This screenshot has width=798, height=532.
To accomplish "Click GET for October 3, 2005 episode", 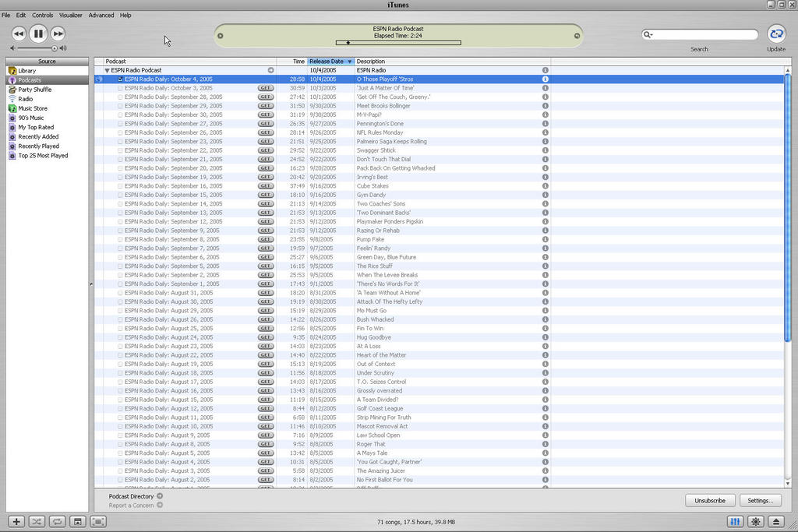I will point(266,88).
